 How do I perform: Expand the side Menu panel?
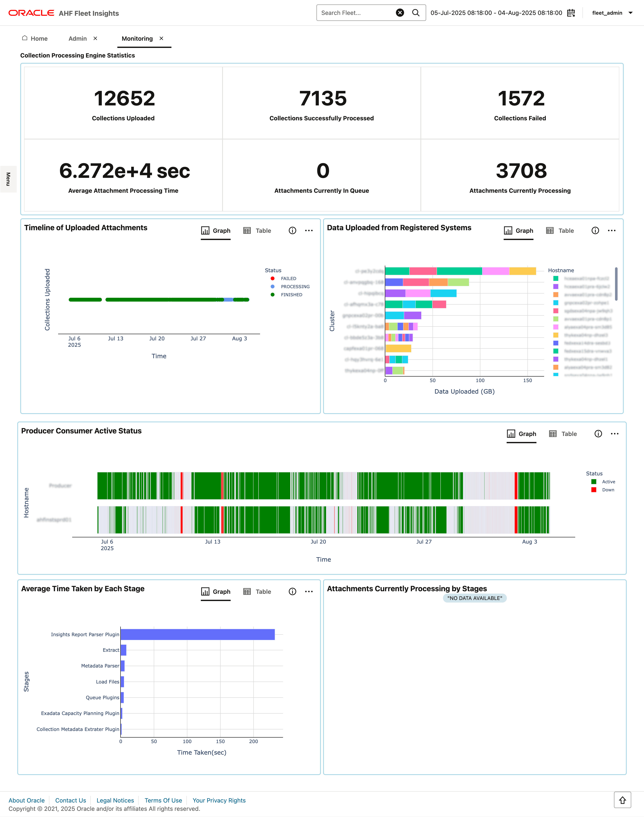(x=8, y=179)
